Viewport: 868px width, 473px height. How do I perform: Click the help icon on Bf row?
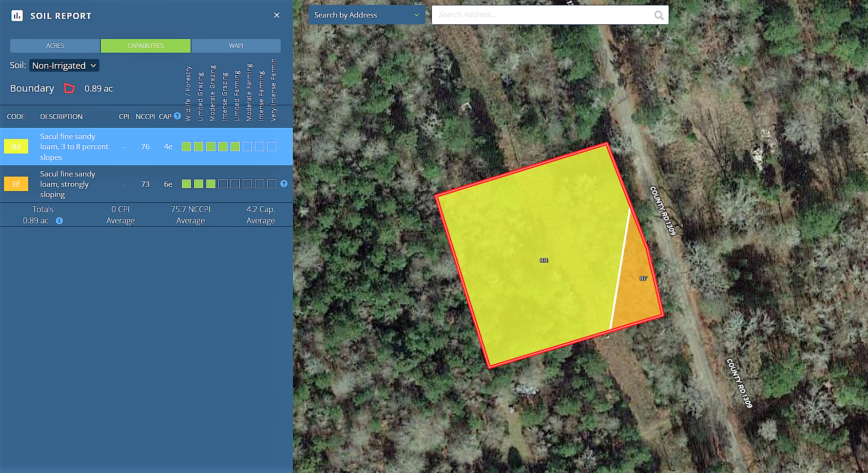point(284,184)
